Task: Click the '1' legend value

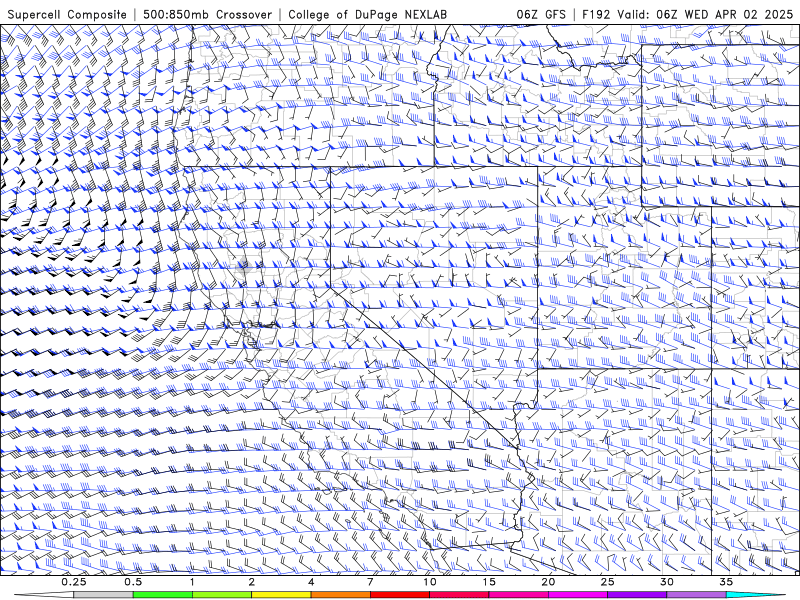Action: (x=192, y=582)
